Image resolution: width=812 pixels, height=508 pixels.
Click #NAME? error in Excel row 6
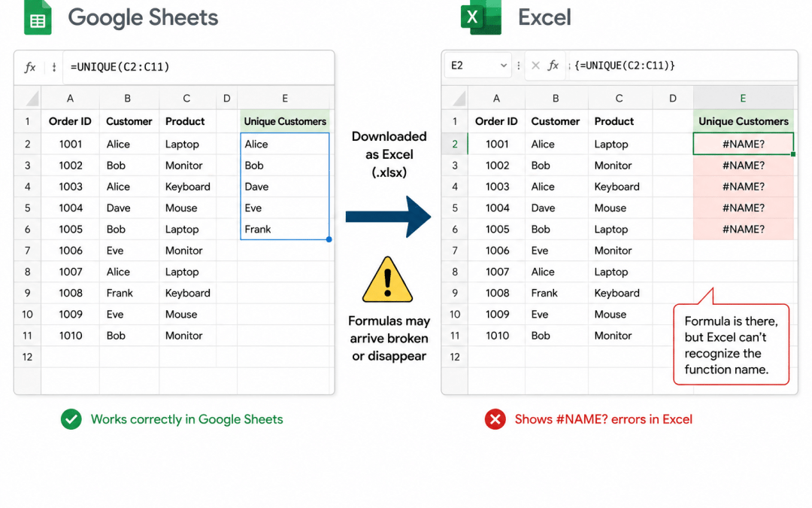click(743, 229)
